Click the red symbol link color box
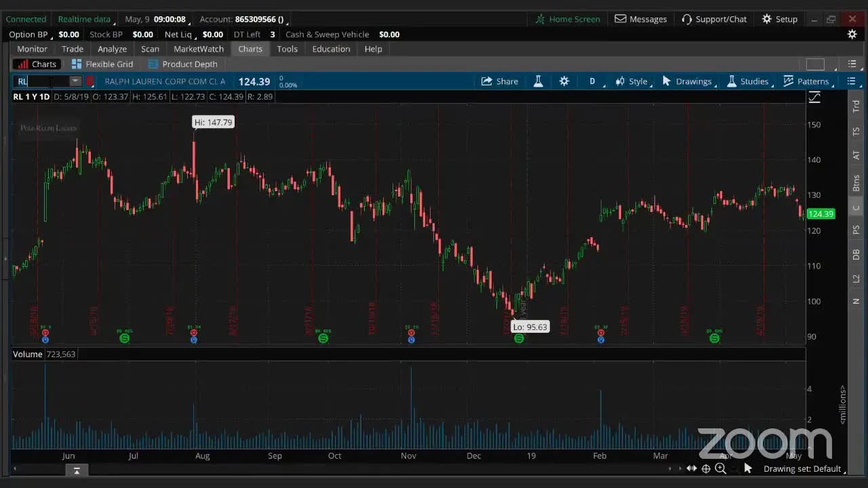This screenshot has width=868, height=488. pos(90,81)
